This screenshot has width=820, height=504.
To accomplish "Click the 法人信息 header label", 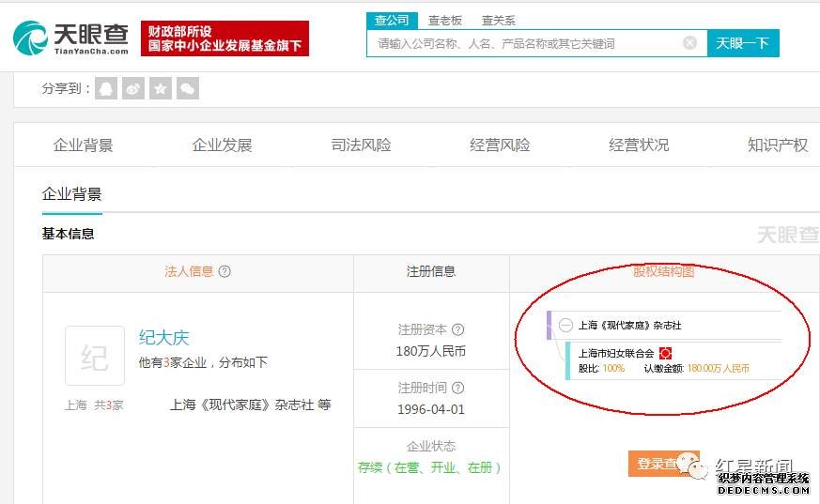I will pos(190,271).
